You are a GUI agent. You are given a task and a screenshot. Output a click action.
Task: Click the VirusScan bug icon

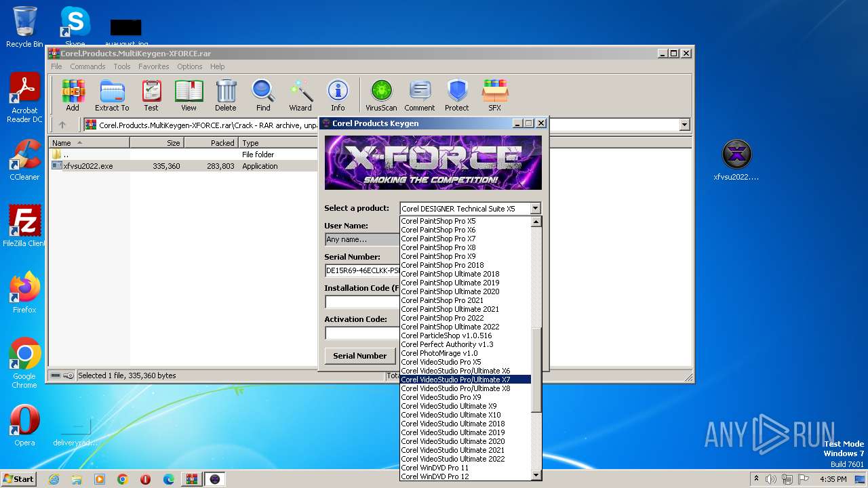pos(381,95)
